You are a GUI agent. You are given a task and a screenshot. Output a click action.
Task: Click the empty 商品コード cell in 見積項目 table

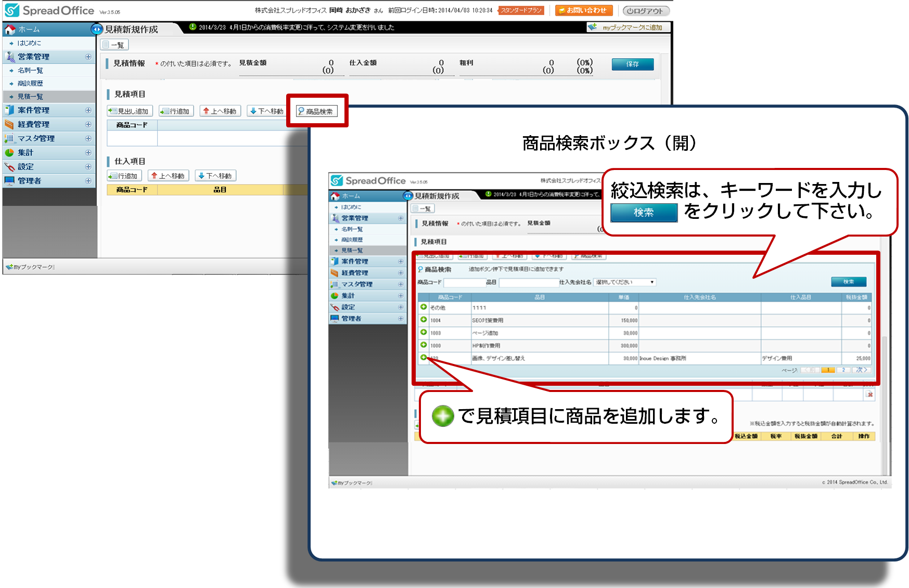click(x=132, y=138)
